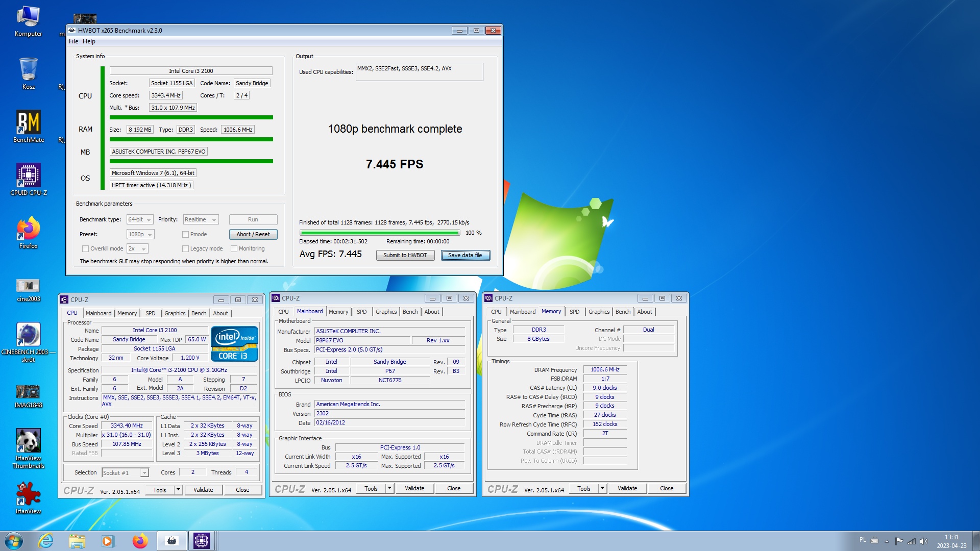The image size is (980, 551).
Task: Enable the Pmode checkbox
Action: (185, 234)
